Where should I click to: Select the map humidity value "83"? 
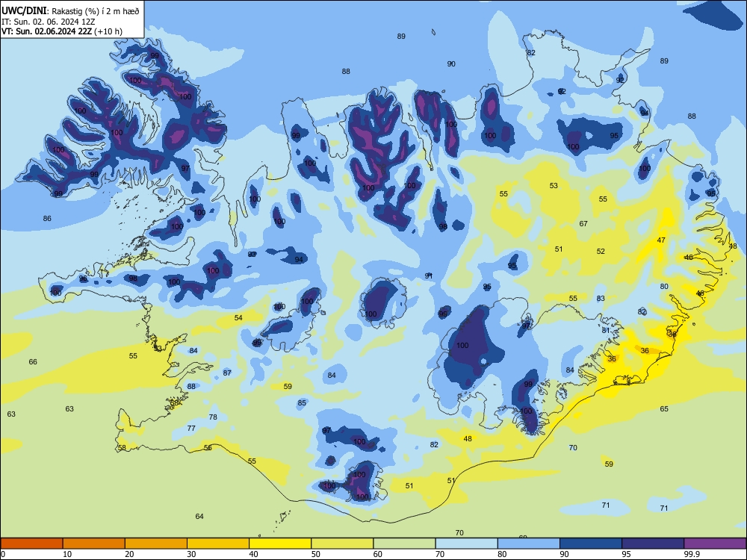601,299
